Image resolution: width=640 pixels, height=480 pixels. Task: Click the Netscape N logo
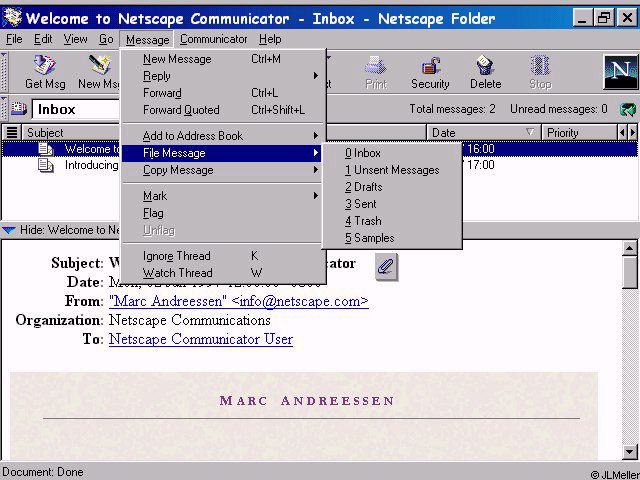pyautogui.click(x=620, y=72)
